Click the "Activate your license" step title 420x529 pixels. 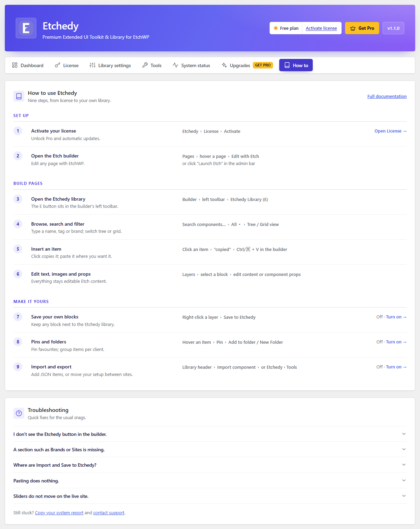(53, 131)
